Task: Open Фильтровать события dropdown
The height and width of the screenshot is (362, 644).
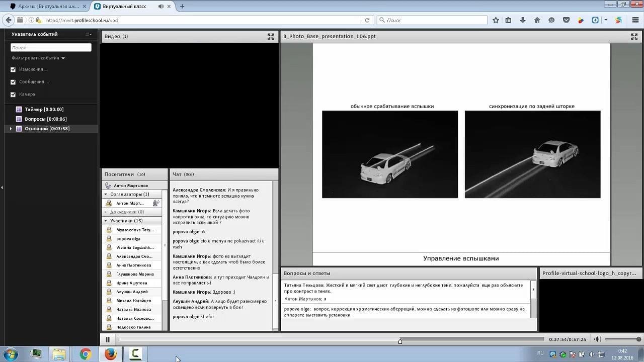Action: pos(38,58)
